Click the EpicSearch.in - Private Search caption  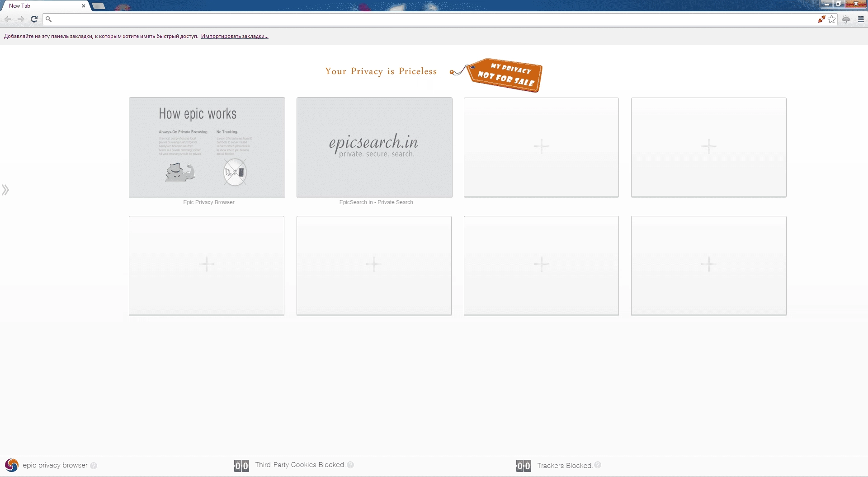point(376,202)
